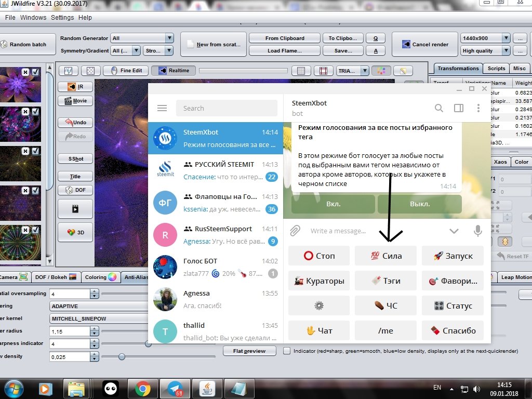Toggle checkbox on the second flame thumbnail
The width and height of the screenshot is (532, 399).
[x=35, y=111]
